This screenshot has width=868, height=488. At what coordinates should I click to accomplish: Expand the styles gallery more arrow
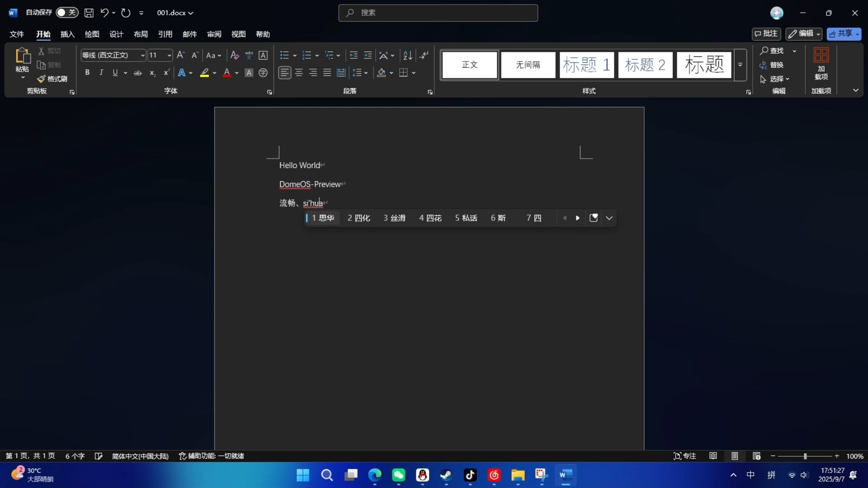coord(740,65)
